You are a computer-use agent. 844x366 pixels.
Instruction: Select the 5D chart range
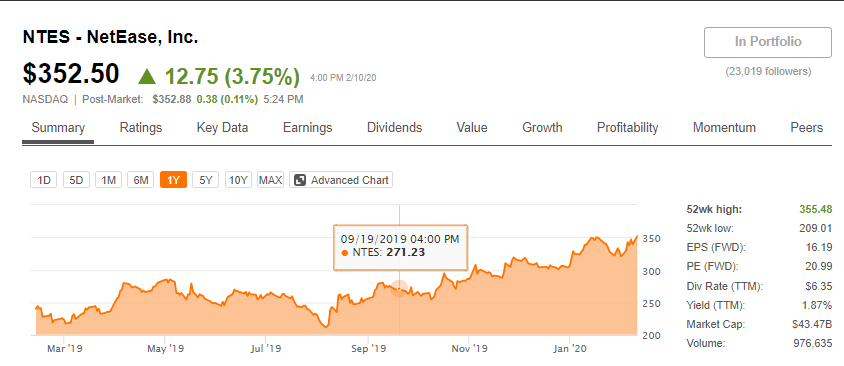click(x=76, y=180)
